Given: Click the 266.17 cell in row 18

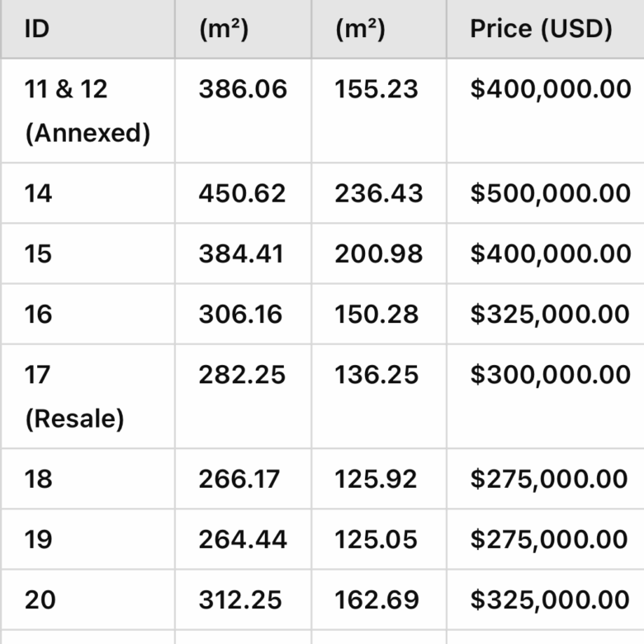Looking at the screenshot, I should 239,479.
